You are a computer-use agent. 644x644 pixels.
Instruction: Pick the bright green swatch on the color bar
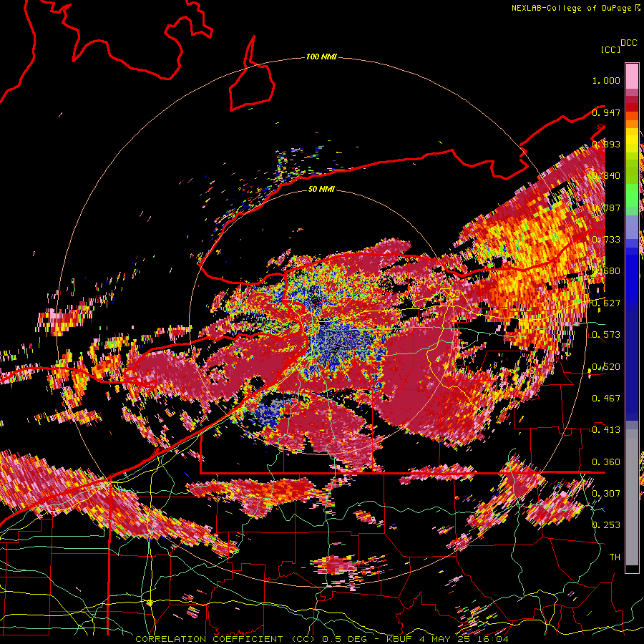632,195
